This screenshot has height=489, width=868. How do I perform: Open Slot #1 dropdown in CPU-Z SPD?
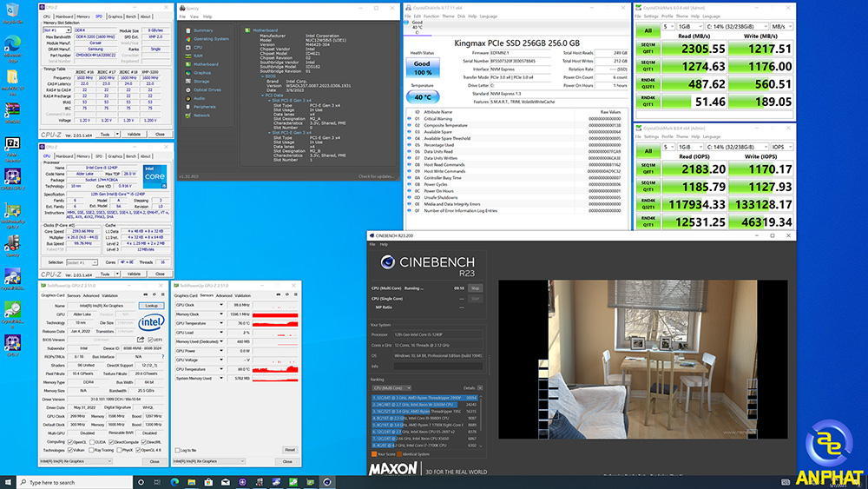tap(57, 30)
